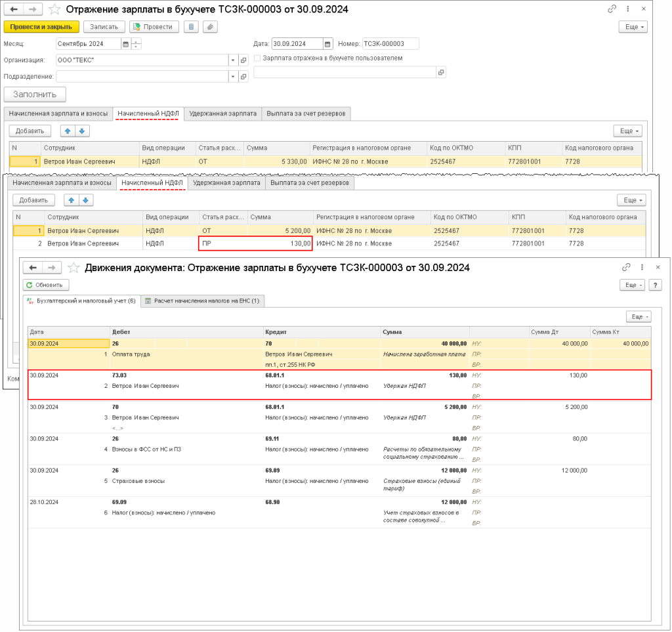Move row up arrow in top table

67,131
